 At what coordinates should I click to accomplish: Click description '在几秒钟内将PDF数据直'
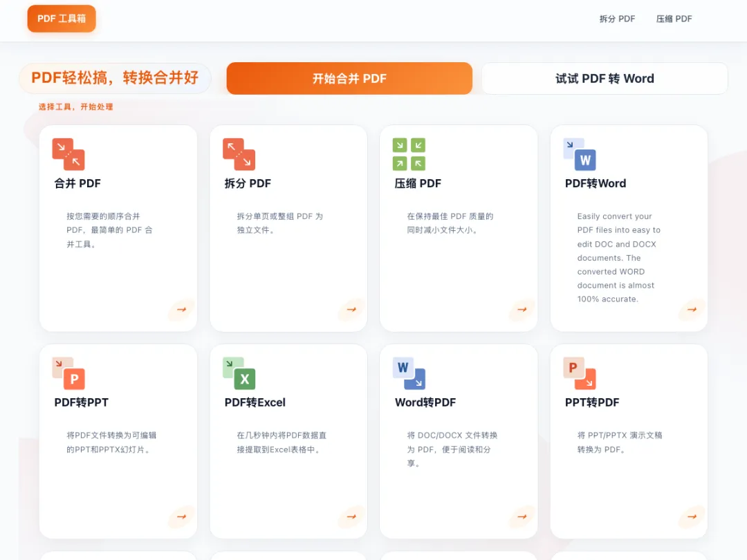[282, 436]
